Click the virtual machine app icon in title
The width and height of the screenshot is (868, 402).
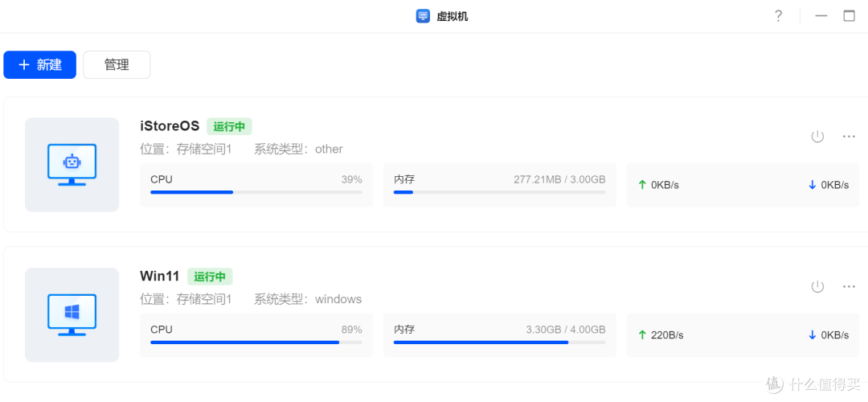click(x=423, y=16)
